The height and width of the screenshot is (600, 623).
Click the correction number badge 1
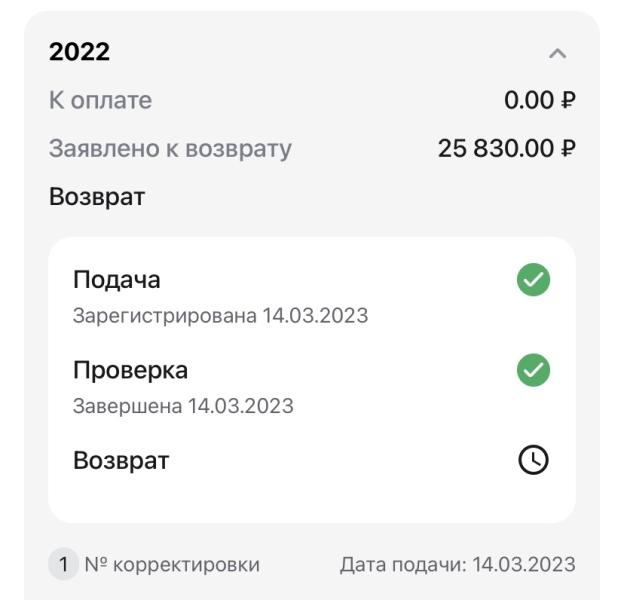(x=63, y=564)
